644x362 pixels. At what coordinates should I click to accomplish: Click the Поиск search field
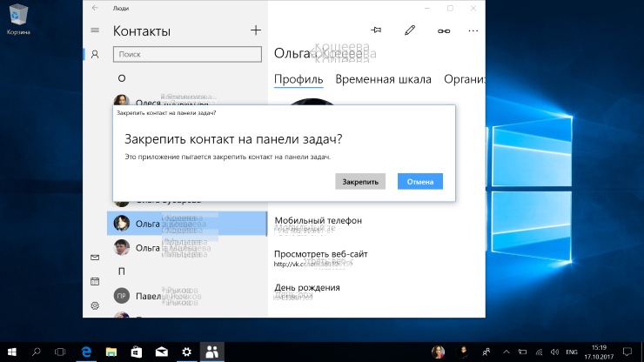tap(187, 54)
